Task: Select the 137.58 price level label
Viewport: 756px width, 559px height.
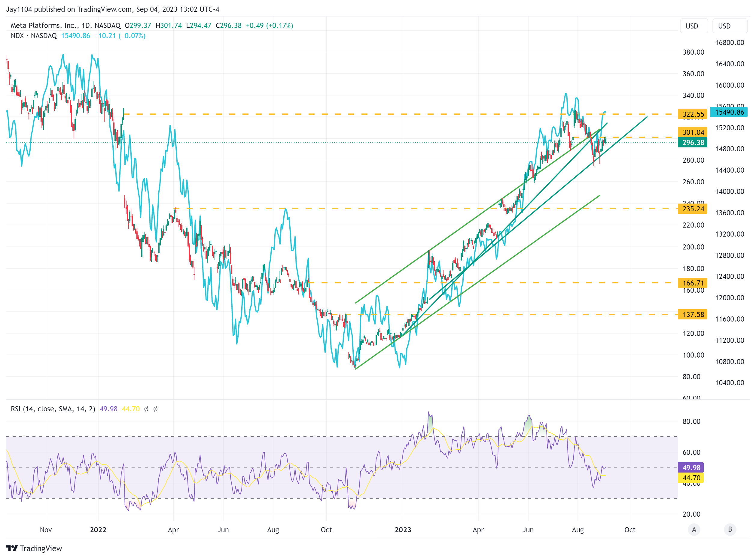Action: (x=693, y=315)
